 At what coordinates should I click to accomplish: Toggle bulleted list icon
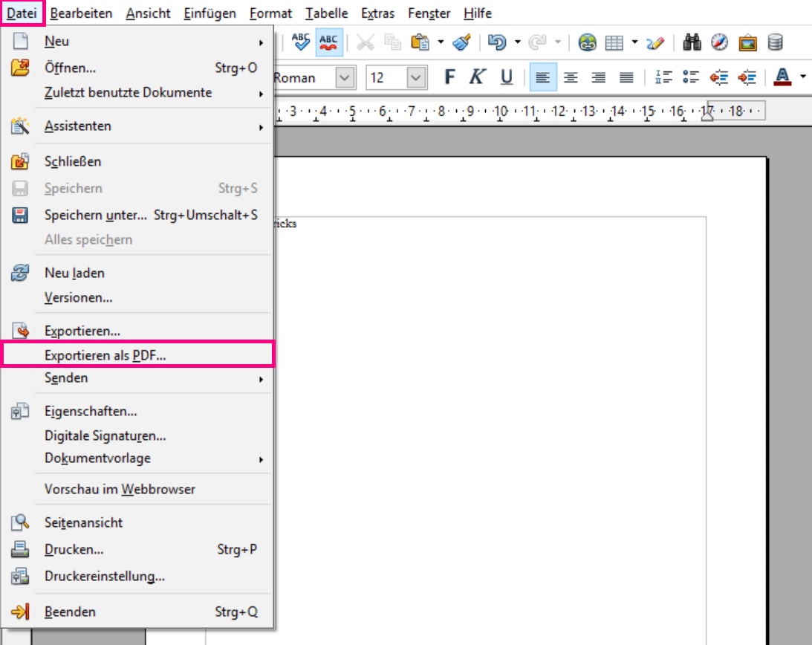point(691,77)
